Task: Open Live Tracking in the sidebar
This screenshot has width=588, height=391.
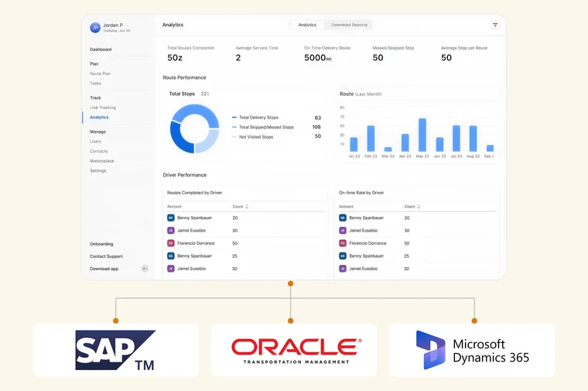Action: click(103, 108)
